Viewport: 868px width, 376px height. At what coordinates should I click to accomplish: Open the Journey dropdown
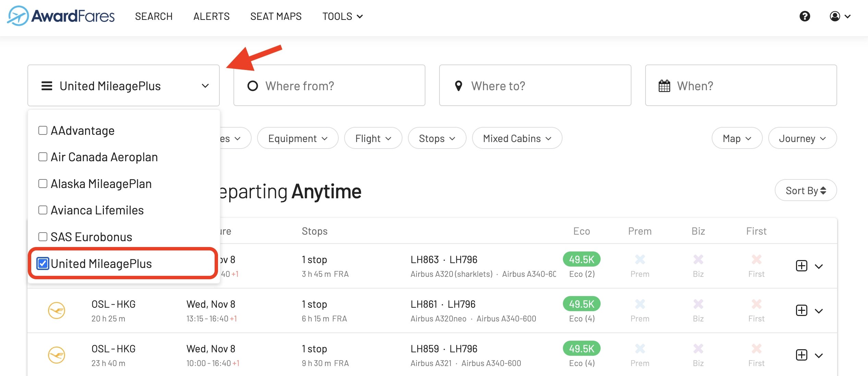tap(802, 138)
